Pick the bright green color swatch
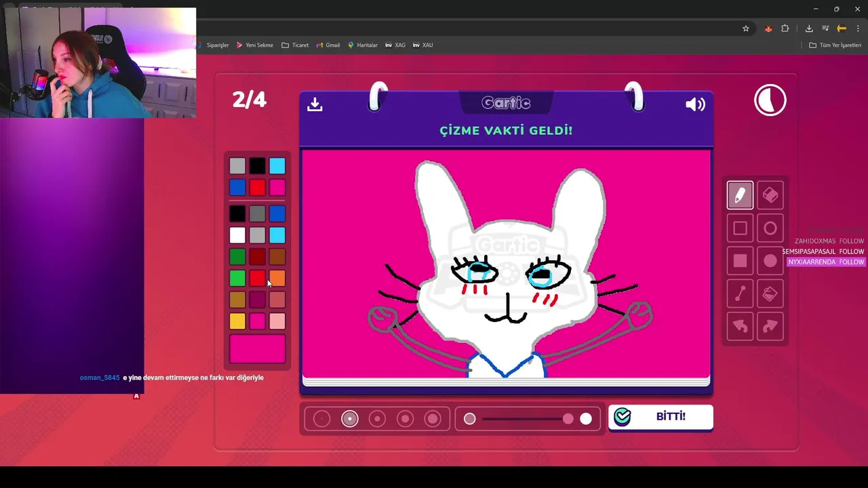Viewport: 868px width, 488px height. [x=237, y=278]
